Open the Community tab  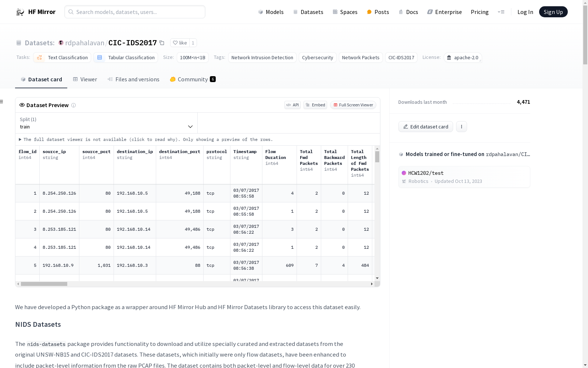tap(193, 79)
